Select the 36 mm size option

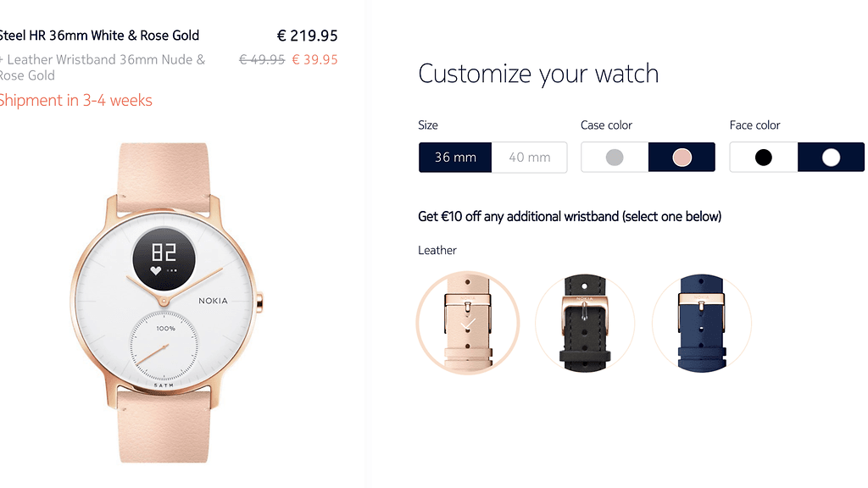[x=455, y=157]
